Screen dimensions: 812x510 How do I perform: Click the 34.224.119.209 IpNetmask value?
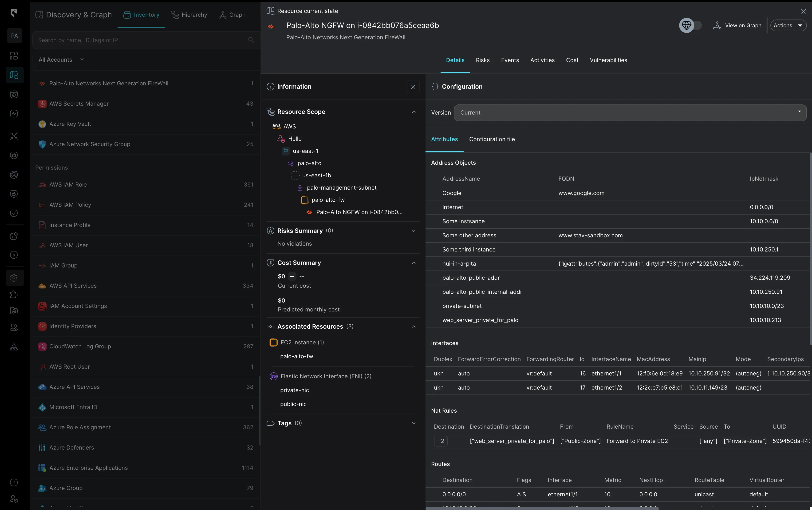pos(770,278)
